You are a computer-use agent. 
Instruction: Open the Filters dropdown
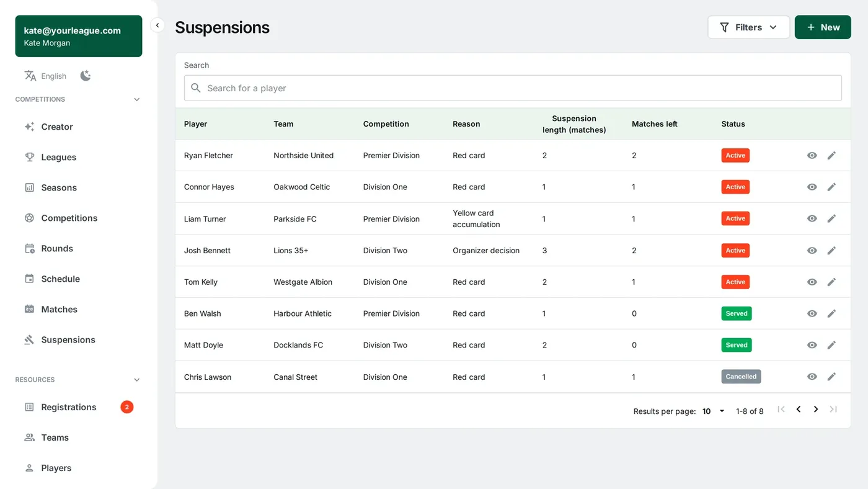tap(748, 27)
